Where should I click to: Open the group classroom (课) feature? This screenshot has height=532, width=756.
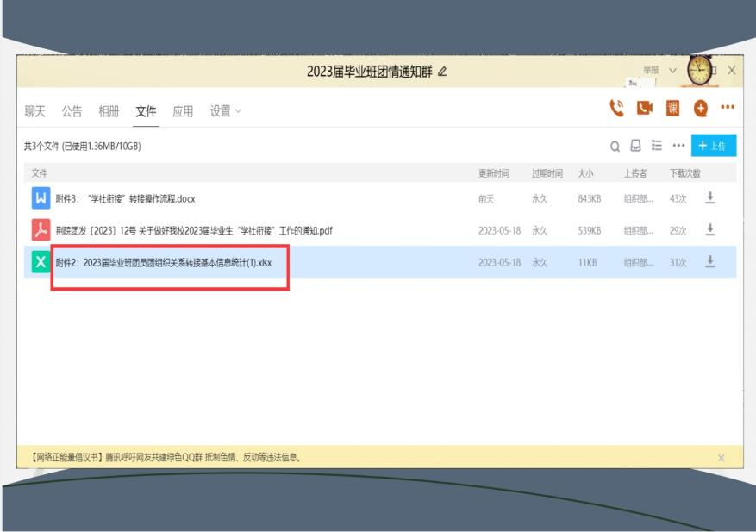(x=672, y=109)
